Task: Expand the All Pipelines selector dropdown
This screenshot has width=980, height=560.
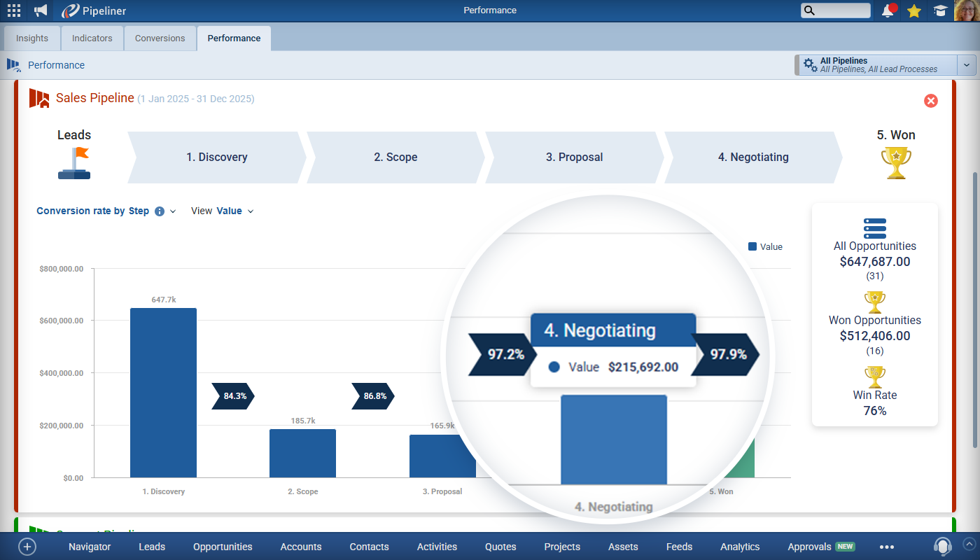Action: tap(967, 65)
